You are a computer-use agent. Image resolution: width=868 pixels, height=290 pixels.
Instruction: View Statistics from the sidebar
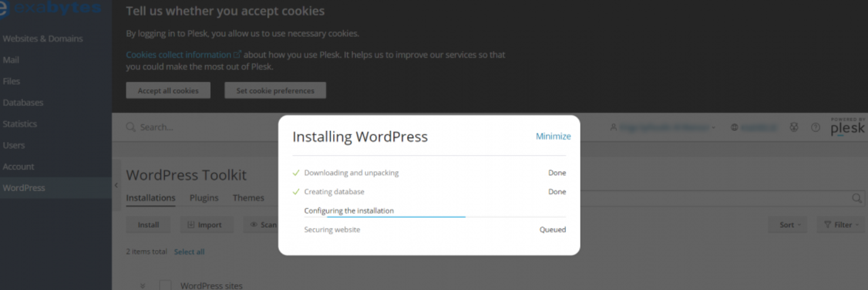(19, 124)
